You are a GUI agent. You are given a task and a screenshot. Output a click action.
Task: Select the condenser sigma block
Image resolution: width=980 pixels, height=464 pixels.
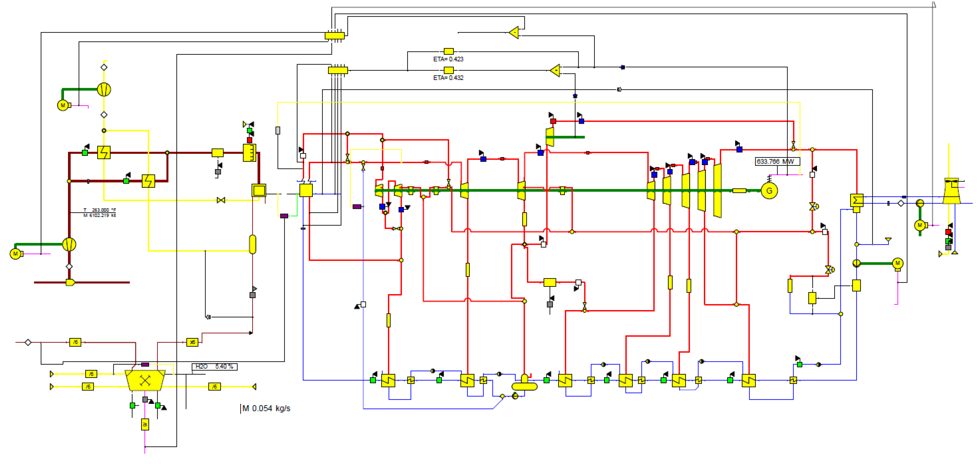(x=857, y=200)
